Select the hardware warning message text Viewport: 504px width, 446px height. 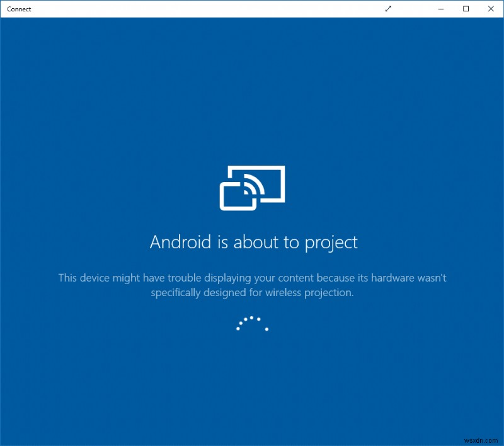(252, 285)
